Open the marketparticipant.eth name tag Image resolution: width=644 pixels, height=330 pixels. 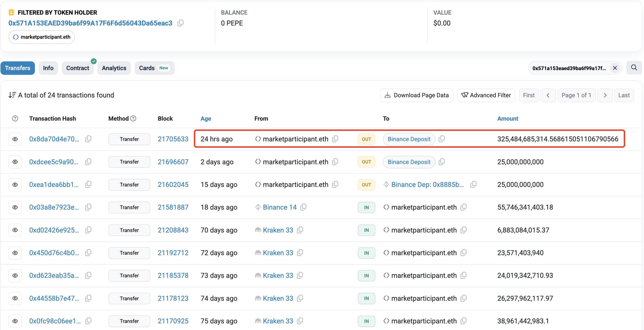click(x=42, y=37)
